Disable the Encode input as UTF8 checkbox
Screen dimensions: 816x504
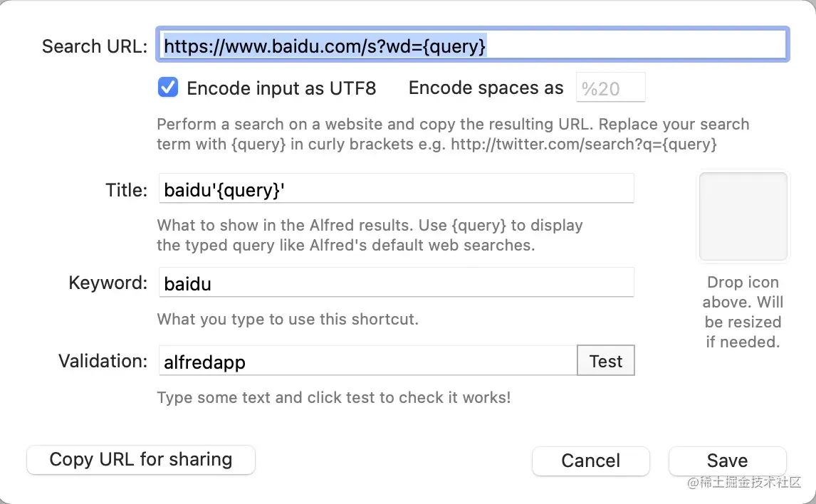click(168, 88)
